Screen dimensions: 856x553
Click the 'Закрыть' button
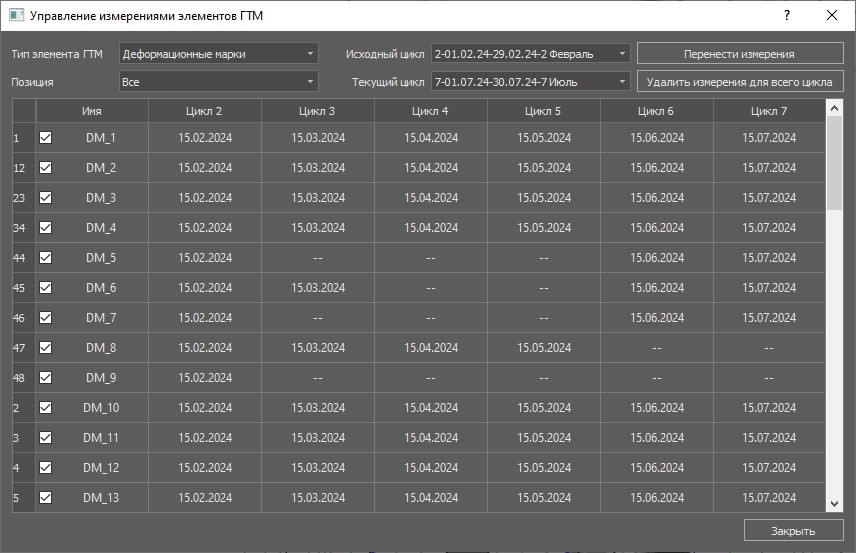[x=793, y=531]
